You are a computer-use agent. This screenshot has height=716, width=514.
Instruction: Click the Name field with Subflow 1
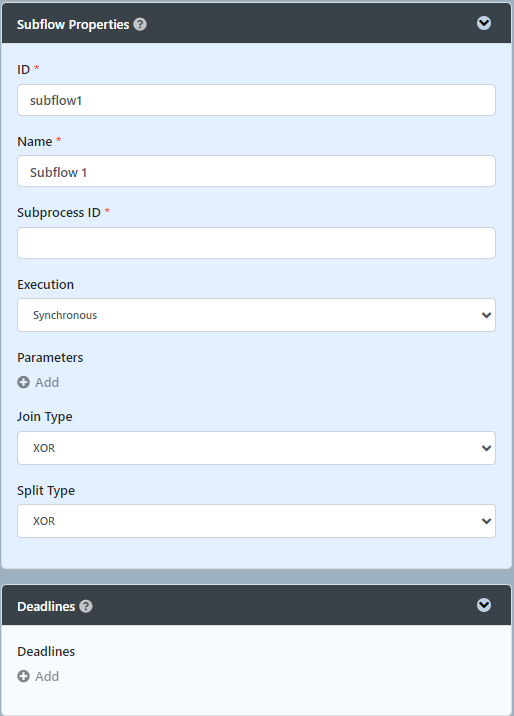pyautogui.click(x=256, y=171)
